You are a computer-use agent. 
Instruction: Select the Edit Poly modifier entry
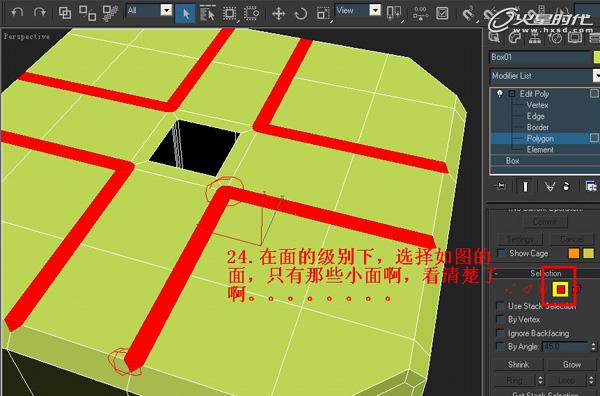click(x=534, y=94)
